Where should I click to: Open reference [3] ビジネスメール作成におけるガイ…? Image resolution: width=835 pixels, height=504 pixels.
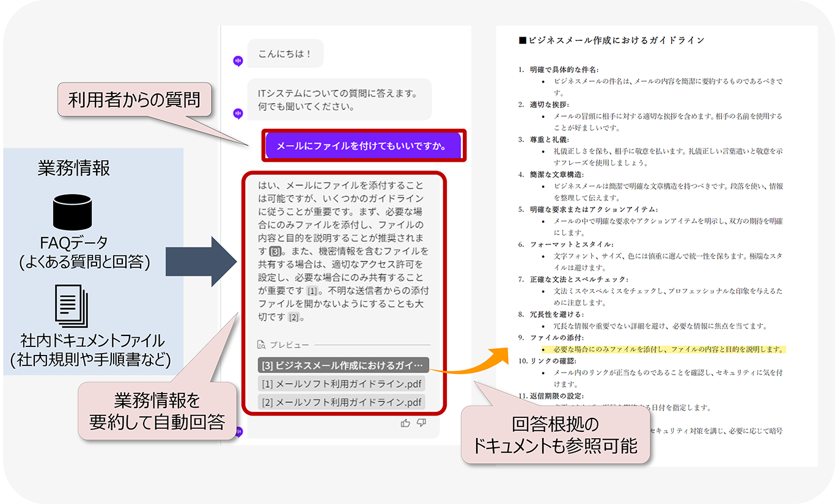click(x=343, y=366)
